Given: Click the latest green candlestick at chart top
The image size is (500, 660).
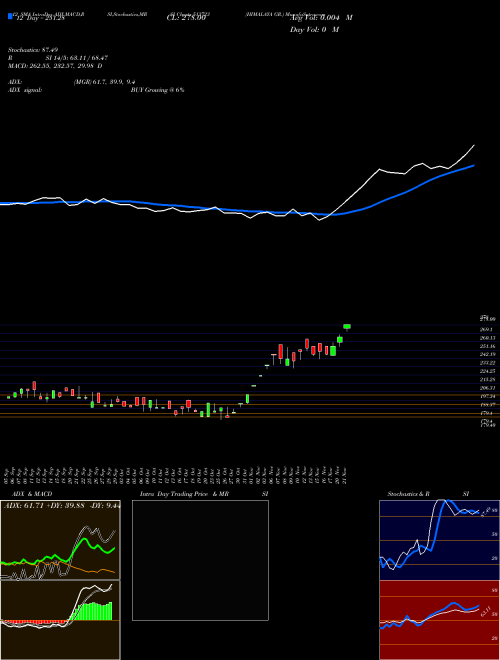Looking at the screenshot, I should point(347,327).
